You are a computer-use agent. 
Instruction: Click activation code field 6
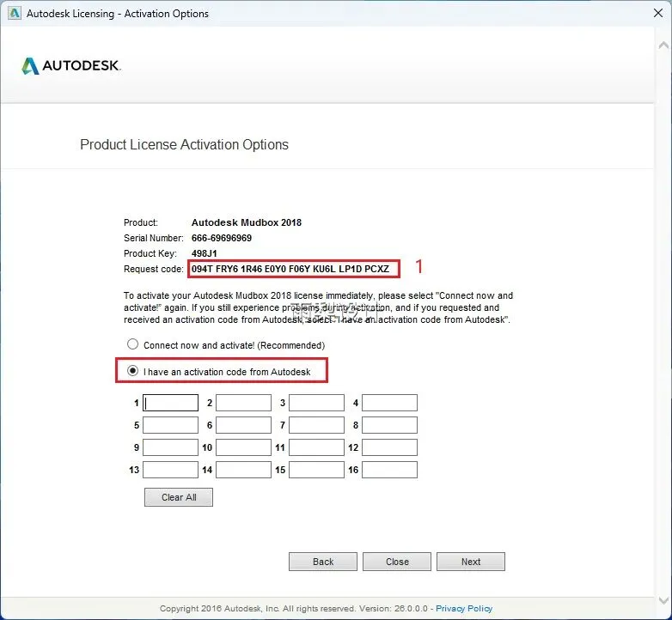pyautogui.click(x=243, y=425)
